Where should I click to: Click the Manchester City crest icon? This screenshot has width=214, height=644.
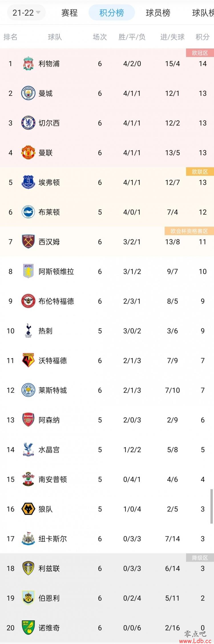(28, 93)
